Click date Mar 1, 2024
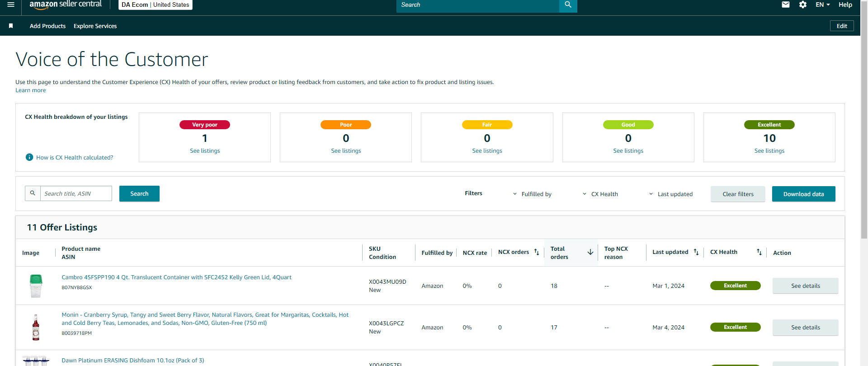The image size is (868, 366). 668,286
